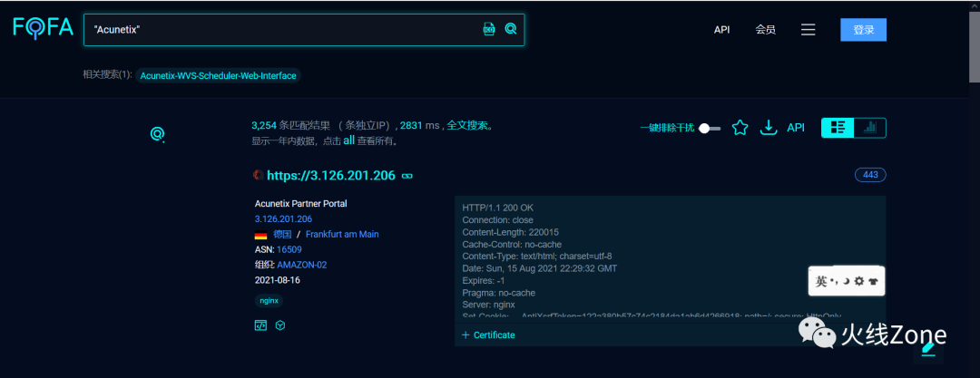Open the edit feedback icon at bottom right
This screenshot has height=378, width=980.
(929, 351)
